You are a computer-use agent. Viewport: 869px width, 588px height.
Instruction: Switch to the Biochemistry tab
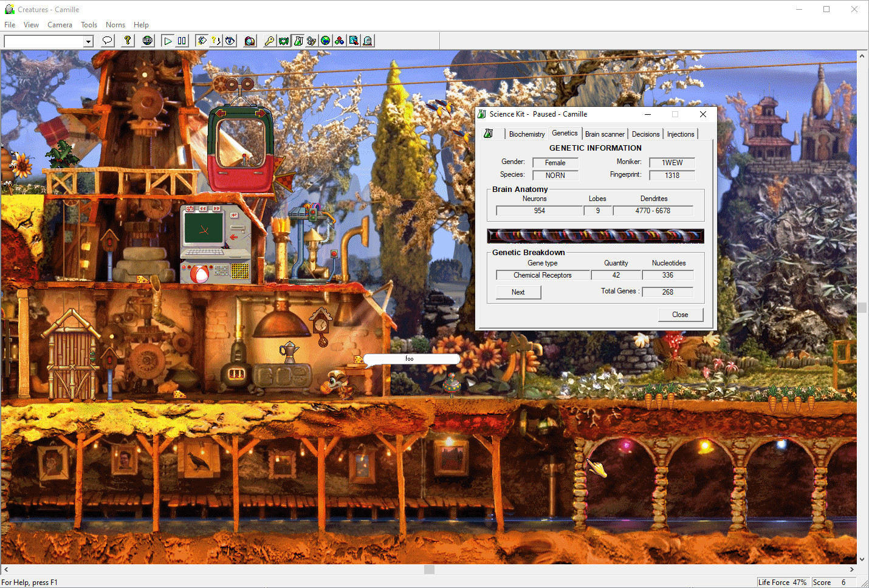click(x=526, y=134)
